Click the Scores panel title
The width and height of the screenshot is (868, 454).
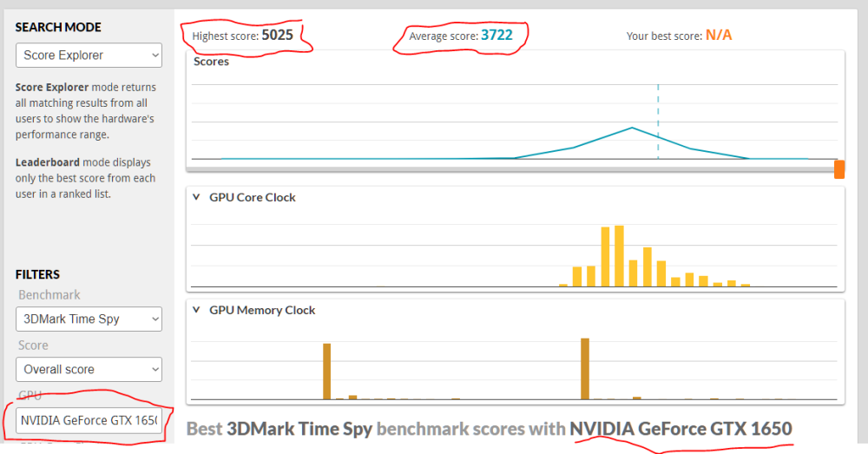click(211, 62)
